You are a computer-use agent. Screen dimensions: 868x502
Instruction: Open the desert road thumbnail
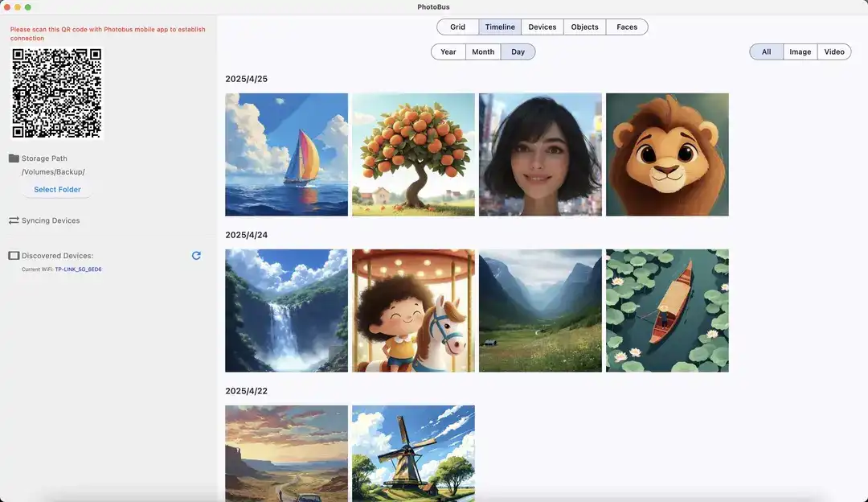tap(286, 453)
